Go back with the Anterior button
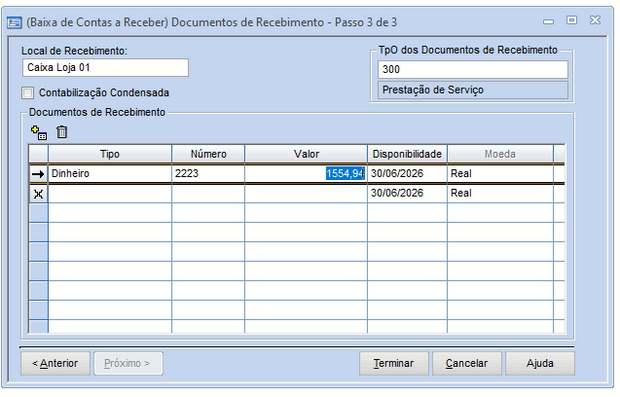 (x=55, y=363)
